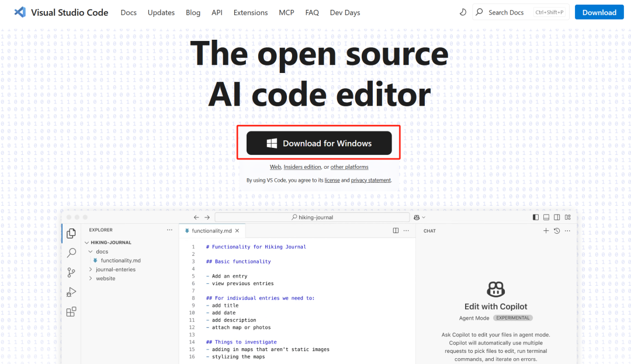Open Customize Layout icon
The image size is (631, 364).
pos(568,217)
